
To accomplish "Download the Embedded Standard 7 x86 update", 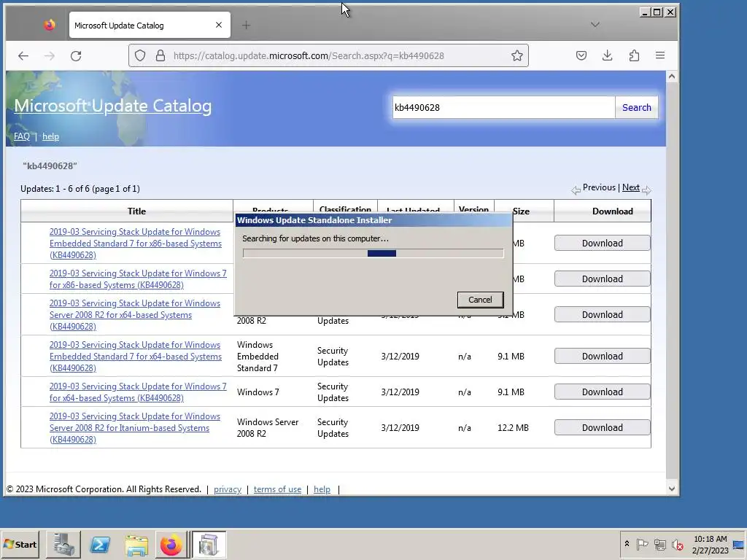I will click(602, 243).
